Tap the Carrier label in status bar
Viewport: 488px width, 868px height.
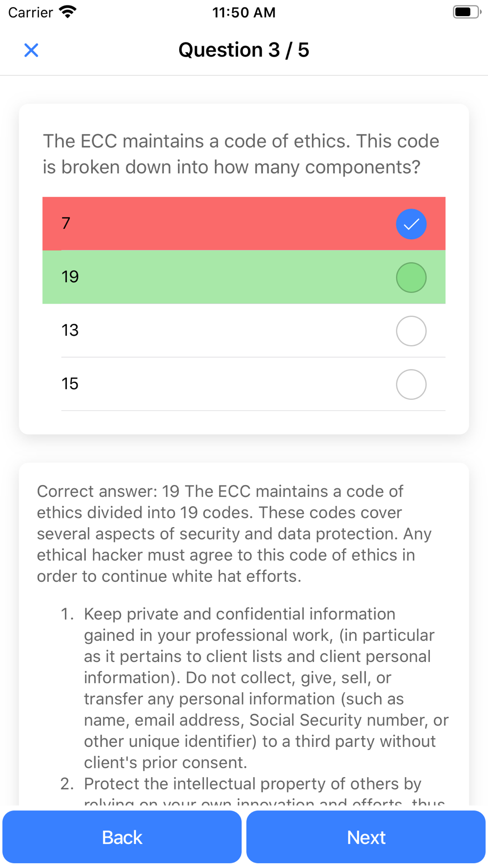(30, 12)
